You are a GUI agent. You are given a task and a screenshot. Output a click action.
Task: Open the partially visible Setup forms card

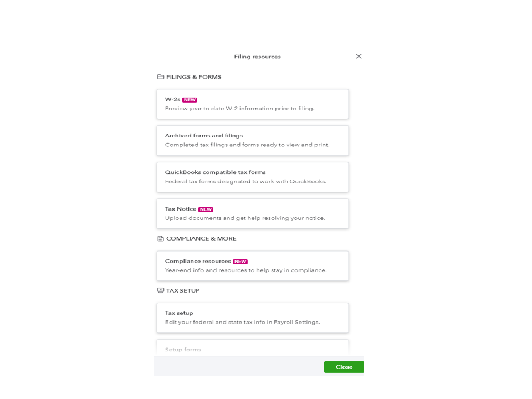pyautogui.click(x=253, y=348)
